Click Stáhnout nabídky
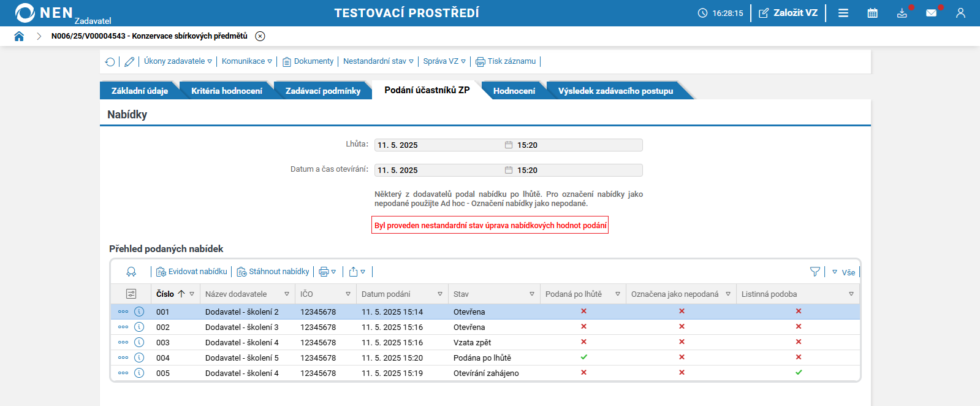 point(273,272)
